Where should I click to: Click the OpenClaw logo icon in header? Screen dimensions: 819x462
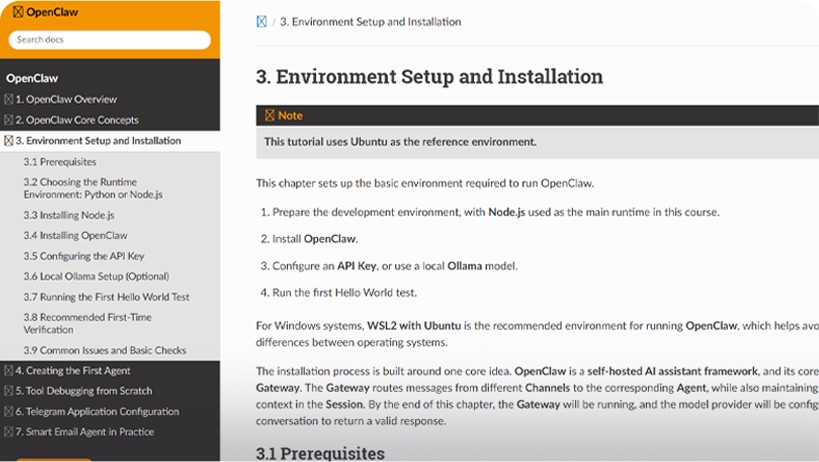[x=18, y=12]
